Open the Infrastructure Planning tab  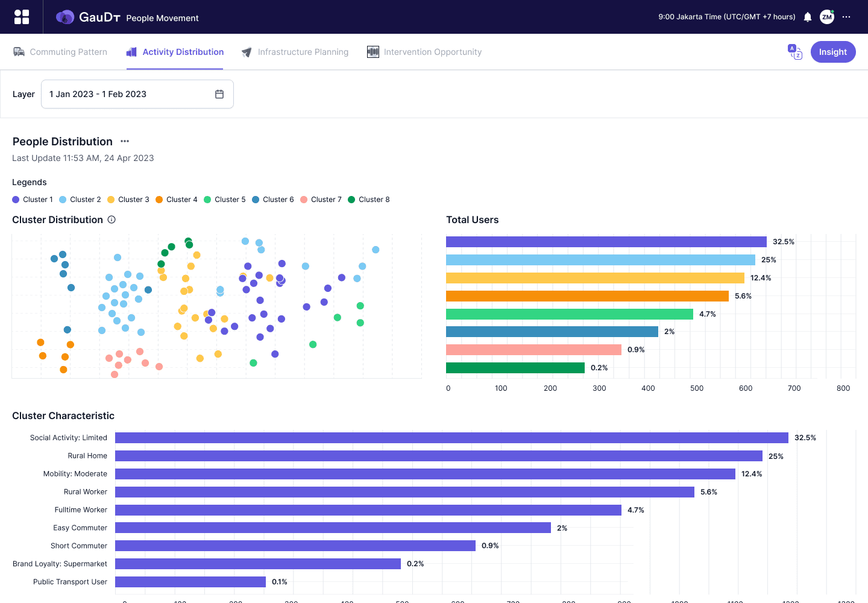(295, 52)
